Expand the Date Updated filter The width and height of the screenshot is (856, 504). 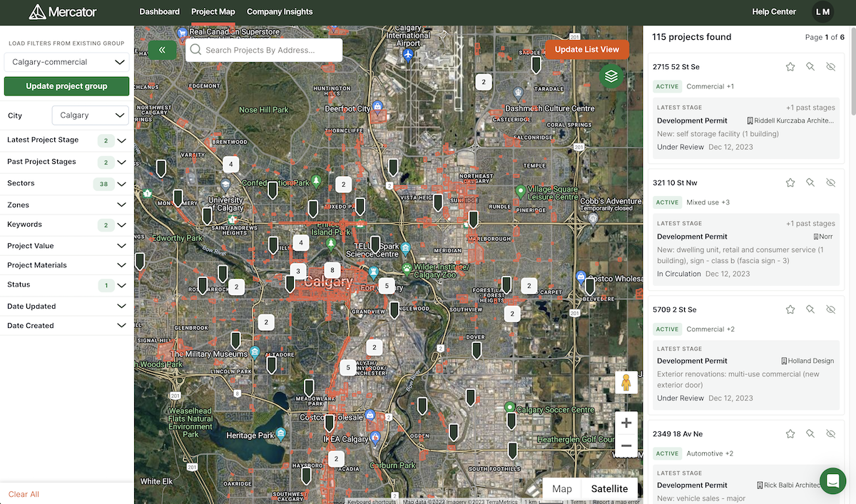pos(66,307)
